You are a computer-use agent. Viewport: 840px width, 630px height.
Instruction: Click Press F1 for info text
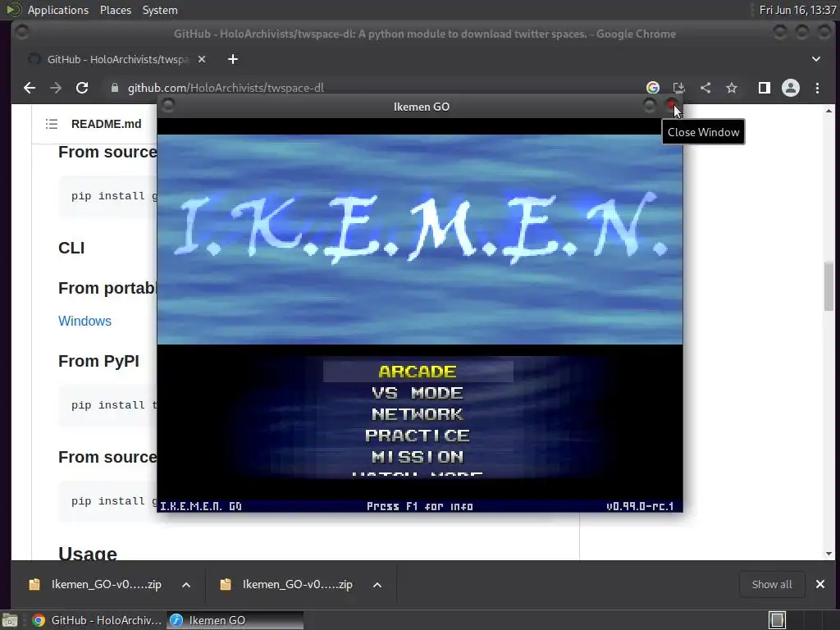419,506
